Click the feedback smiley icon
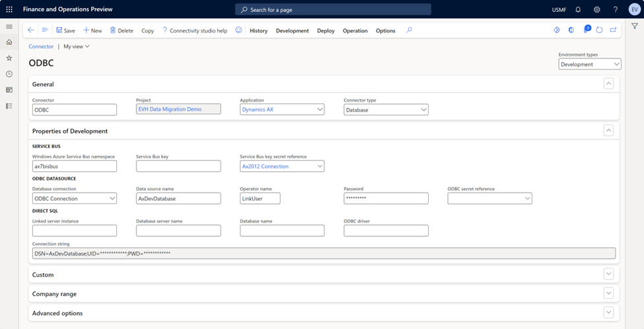The height and width of the screenshot is (329, 644). click(x=238, y=30)
